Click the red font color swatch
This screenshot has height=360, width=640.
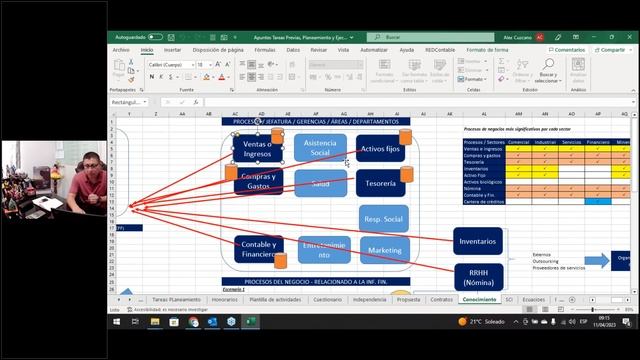click(222, 77)
